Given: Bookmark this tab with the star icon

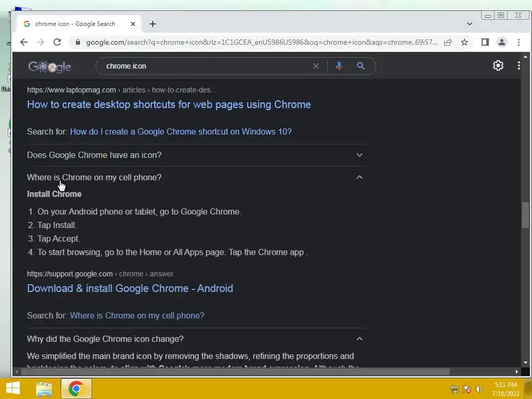Looking at the screenshot, I should 464,42.
